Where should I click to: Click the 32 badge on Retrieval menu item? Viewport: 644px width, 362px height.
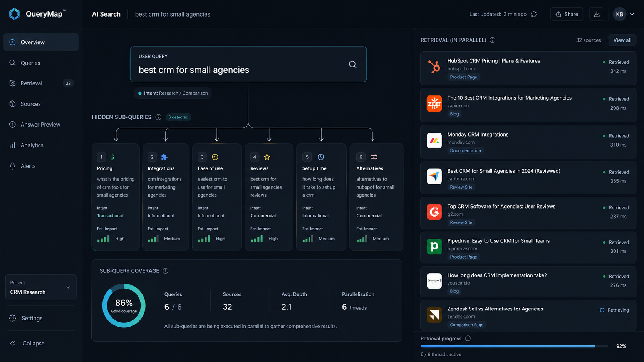68,83
